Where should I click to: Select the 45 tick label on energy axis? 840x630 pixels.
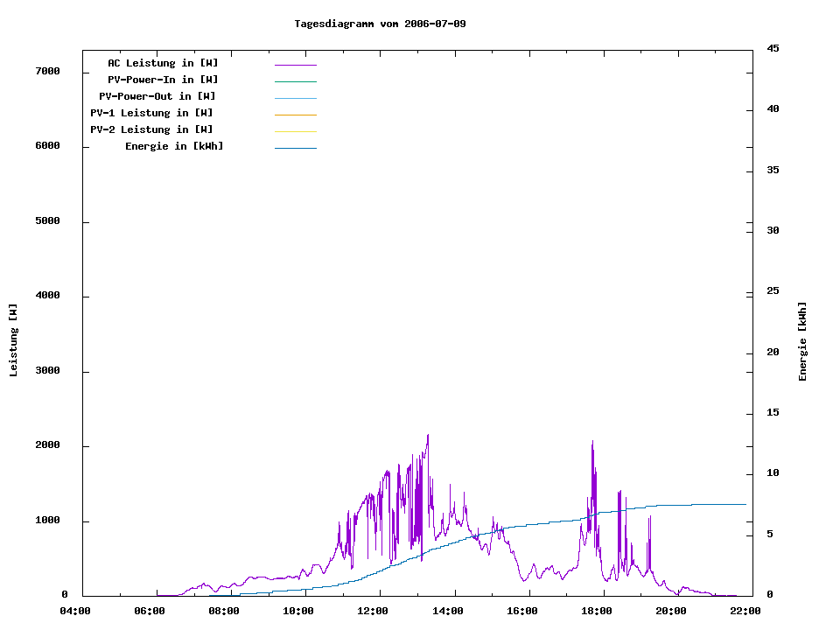click(773, 48)
